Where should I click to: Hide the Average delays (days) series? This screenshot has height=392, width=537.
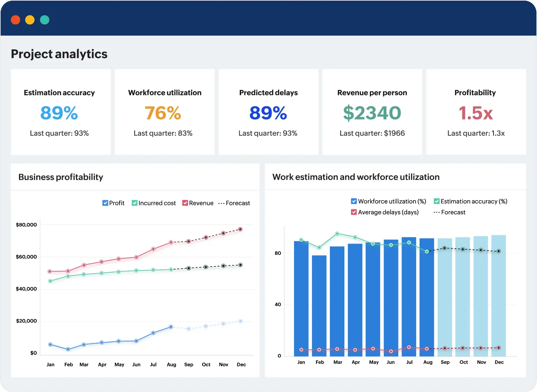[354, 212]
